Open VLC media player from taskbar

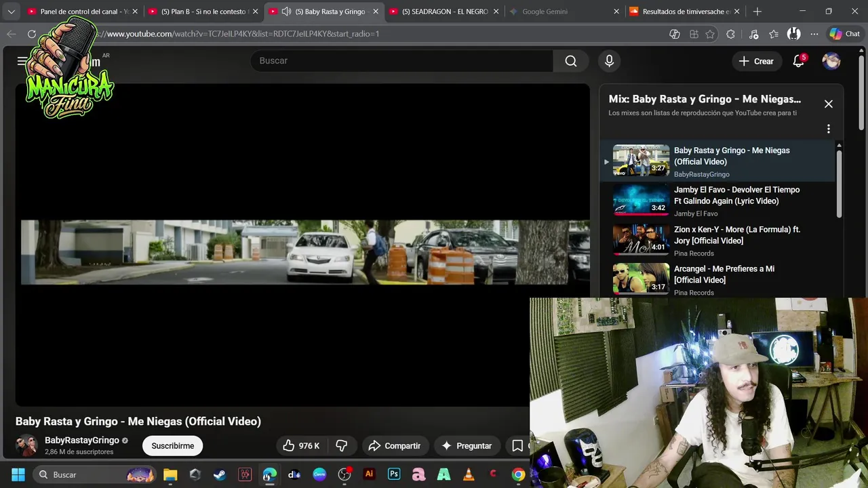pyautogui.click(x=469, y=474)
